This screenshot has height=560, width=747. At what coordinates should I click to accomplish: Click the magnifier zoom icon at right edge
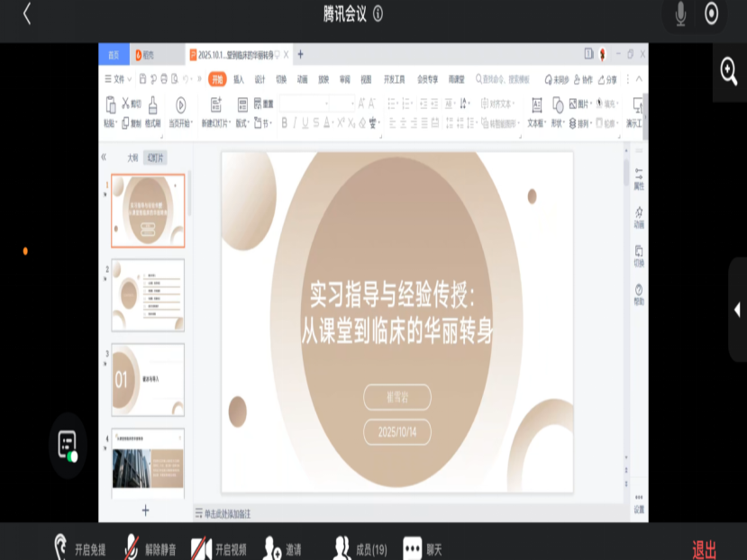728,71
